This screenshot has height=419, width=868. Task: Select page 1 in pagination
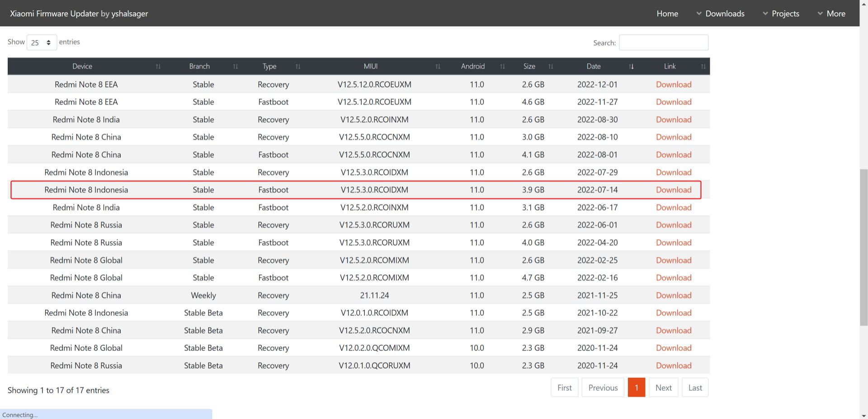(637, 388)
